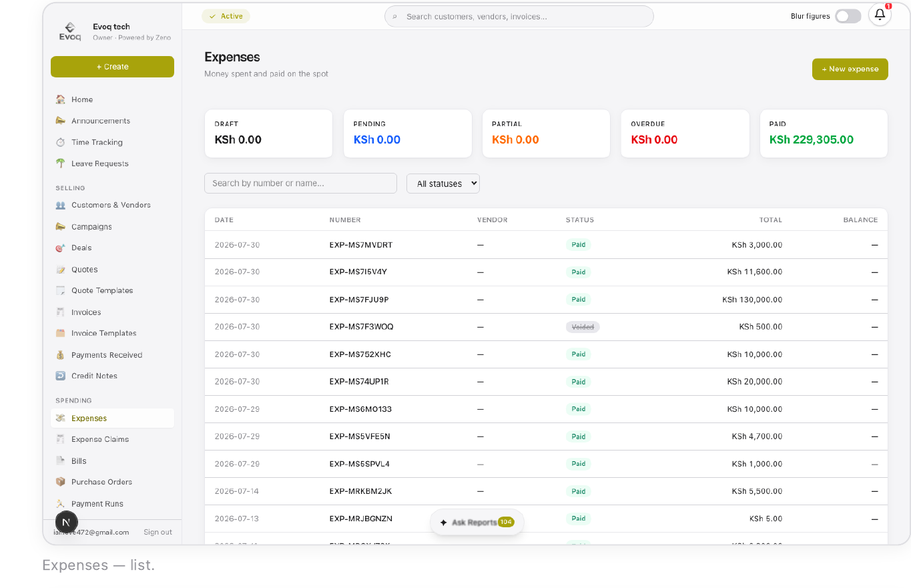Image resolution: width=911 pixels, height=588 pixels.
Task: Click the + Create button
Action: pos(112,67)
